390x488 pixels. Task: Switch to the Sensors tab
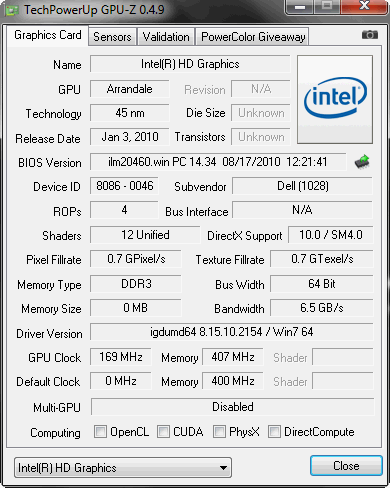click(x=112, y=36)
